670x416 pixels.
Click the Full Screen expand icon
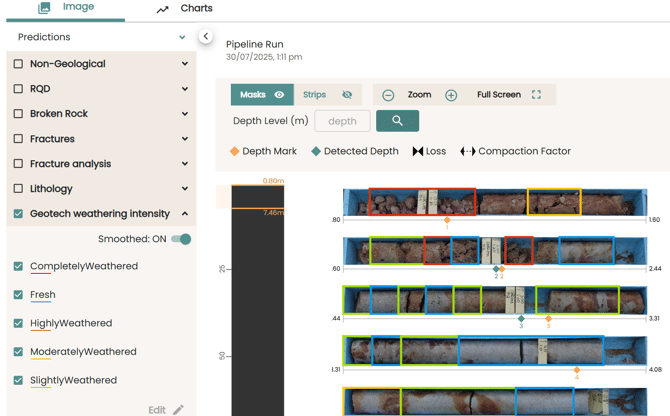pyautogui.click(x=536, y=95)
